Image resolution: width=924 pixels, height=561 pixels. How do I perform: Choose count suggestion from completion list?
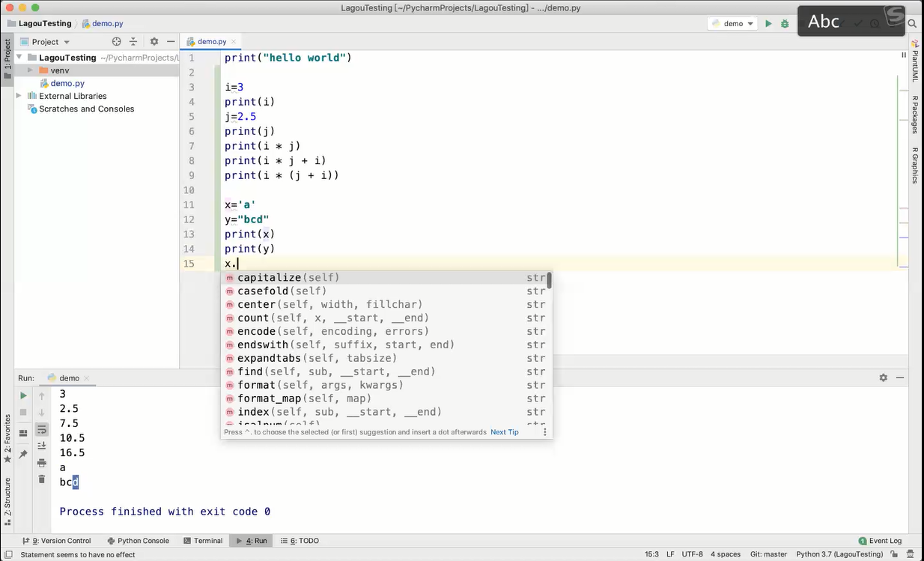[386, 318]
